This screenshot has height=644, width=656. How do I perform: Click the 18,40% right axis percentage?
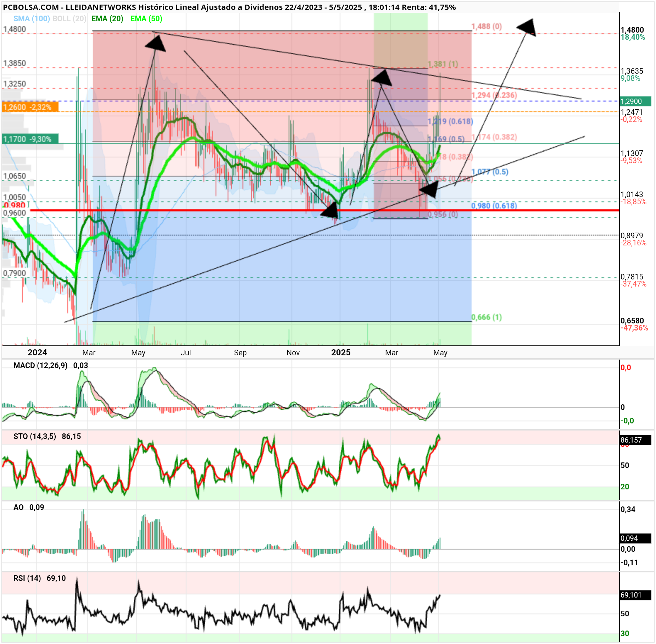coord(633,37)
